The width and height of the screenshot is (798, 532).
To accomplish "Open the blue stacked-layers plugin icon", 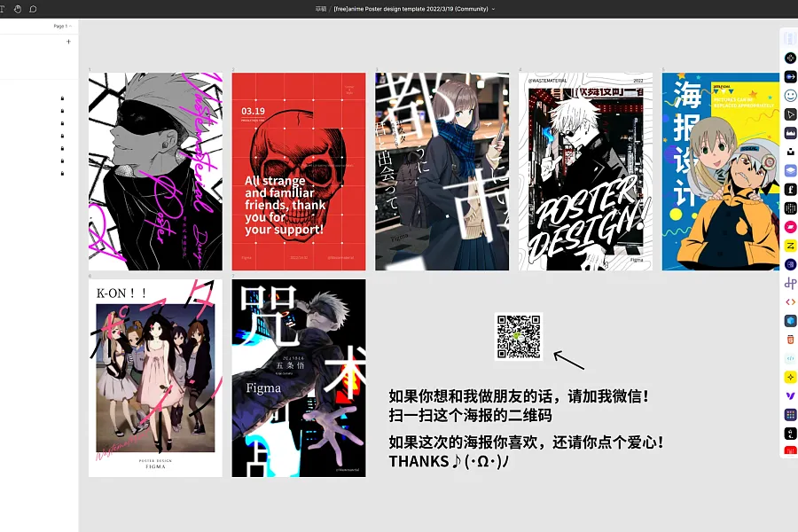I will [x=790, y=170].
